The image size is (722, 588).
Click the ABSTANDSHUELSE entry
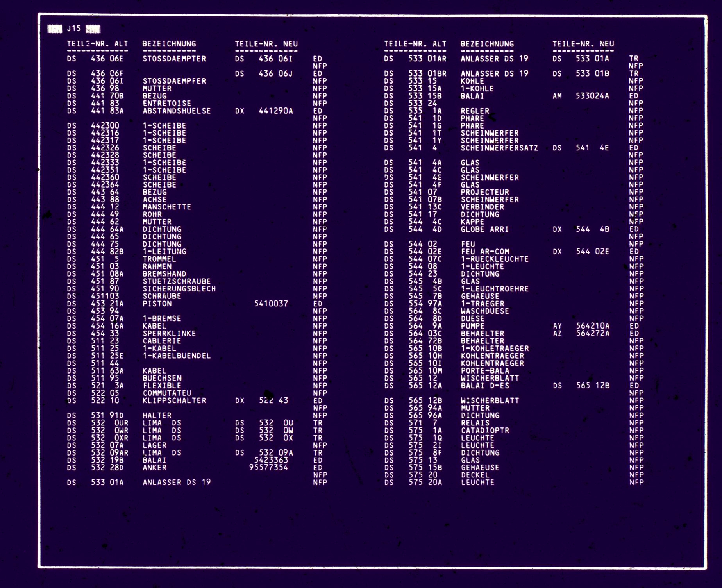(x=177, y=111)
